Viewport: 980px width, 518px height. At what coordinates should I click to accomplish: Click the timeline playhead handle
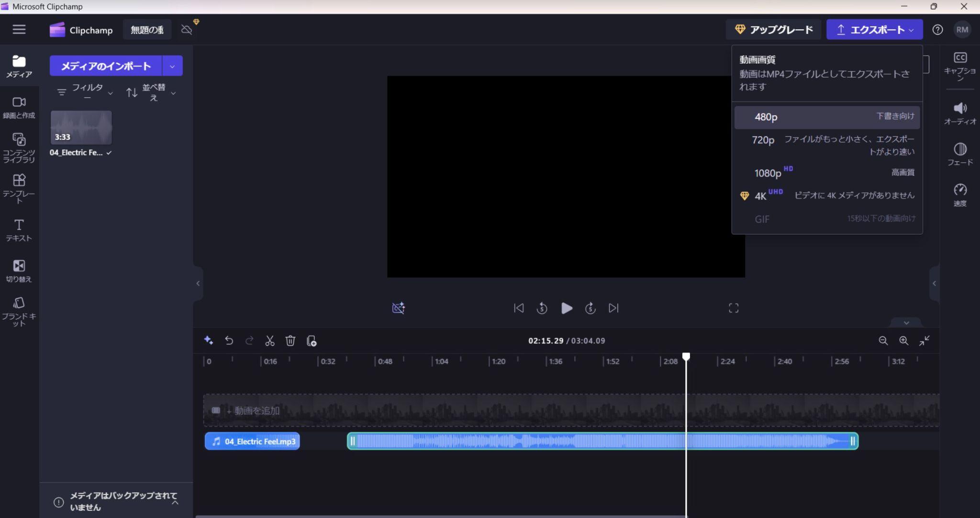pyautogui.click(x=686, y=357)
